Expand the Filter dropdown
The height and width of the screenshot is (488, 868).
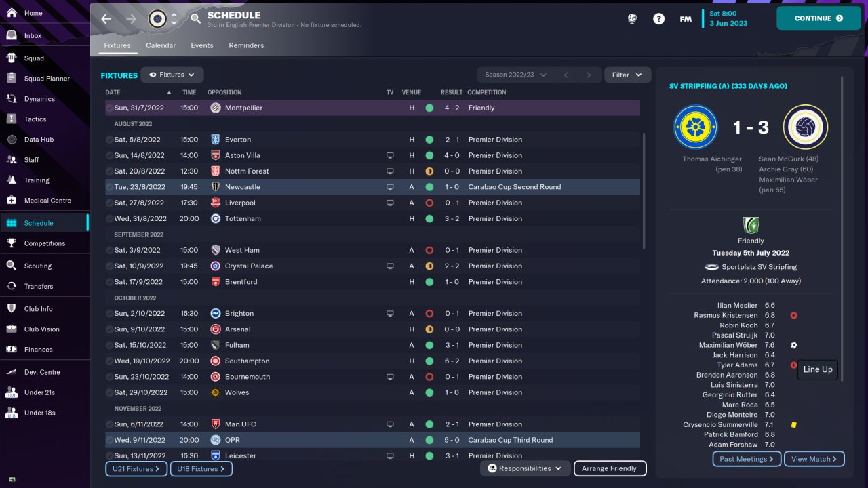(x=627, y=75)
